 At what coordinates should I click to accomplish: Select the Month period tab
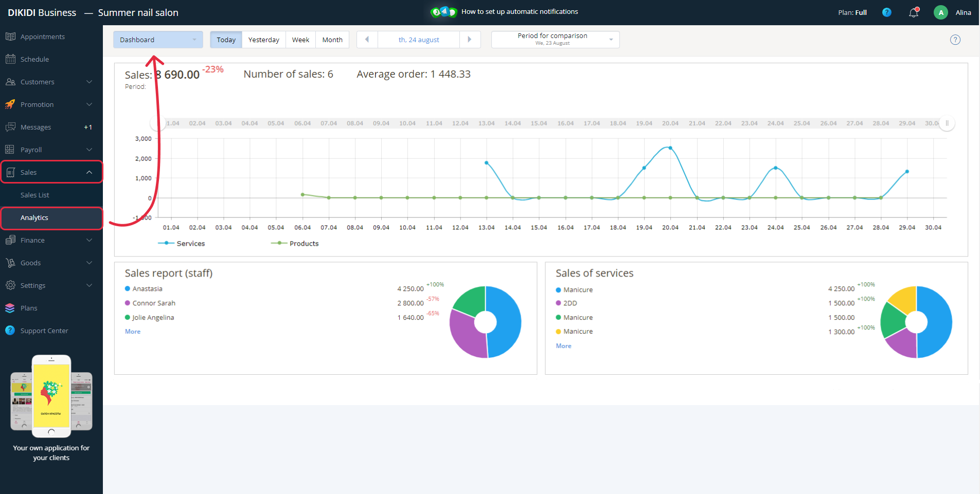332,40
